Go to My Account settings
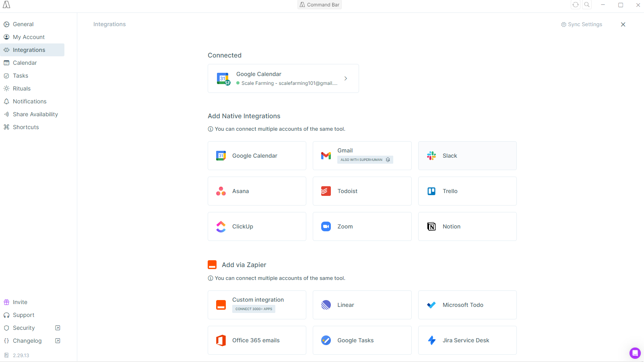Viewport: 644px width, 362px height. tap(32, 37)
